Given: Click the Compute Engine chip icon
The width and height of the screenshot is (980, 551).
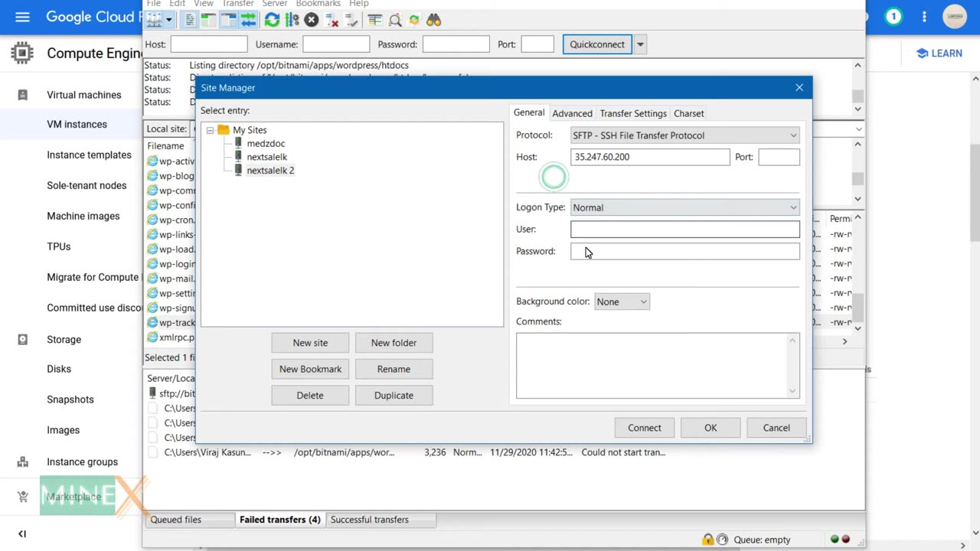Looking at the screenshot, I should click(22, 53).
